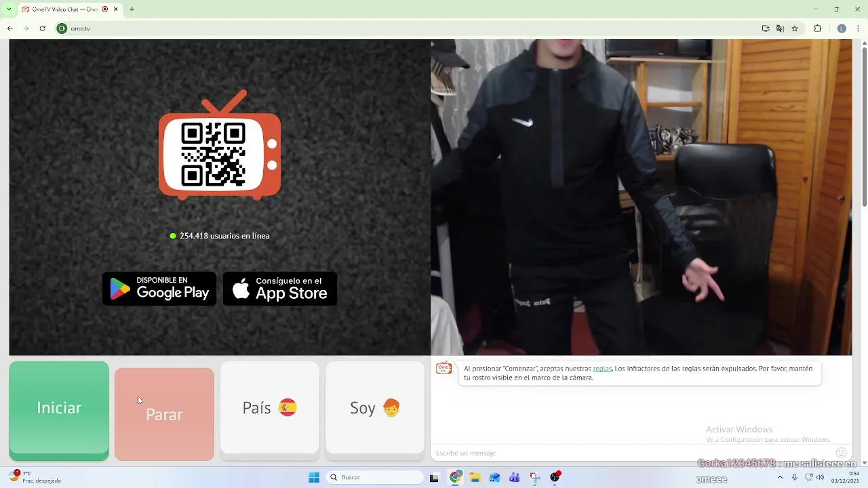Open the App Store download badge
This screenshot has height=488, width=868.
tap(280, 289)
